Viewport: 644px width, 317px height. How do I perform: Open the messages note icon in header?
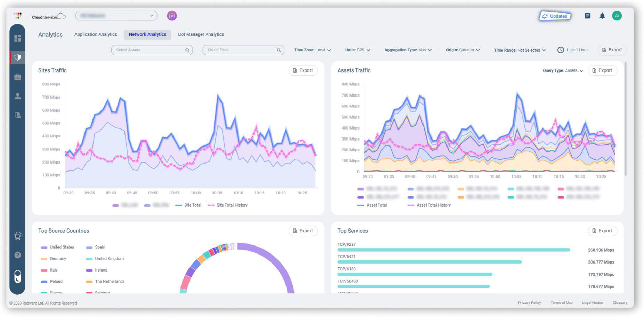587,16
